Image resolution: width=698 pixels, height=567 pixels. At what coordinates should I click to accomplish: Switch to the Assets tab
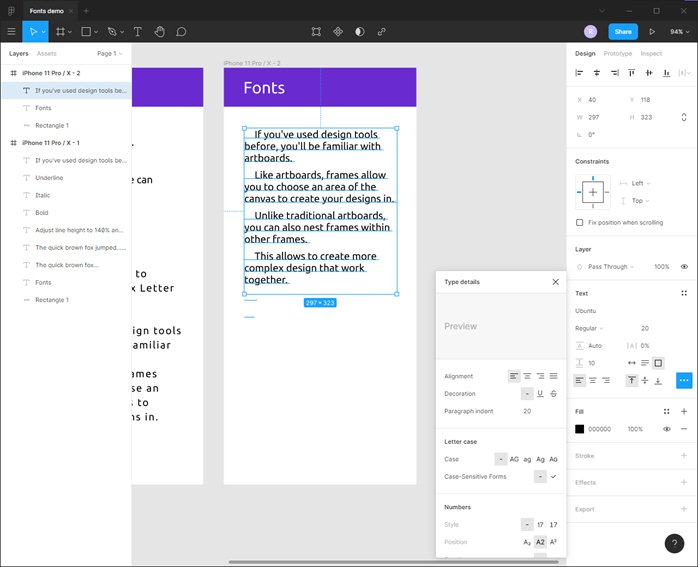(x=47, y=53)
